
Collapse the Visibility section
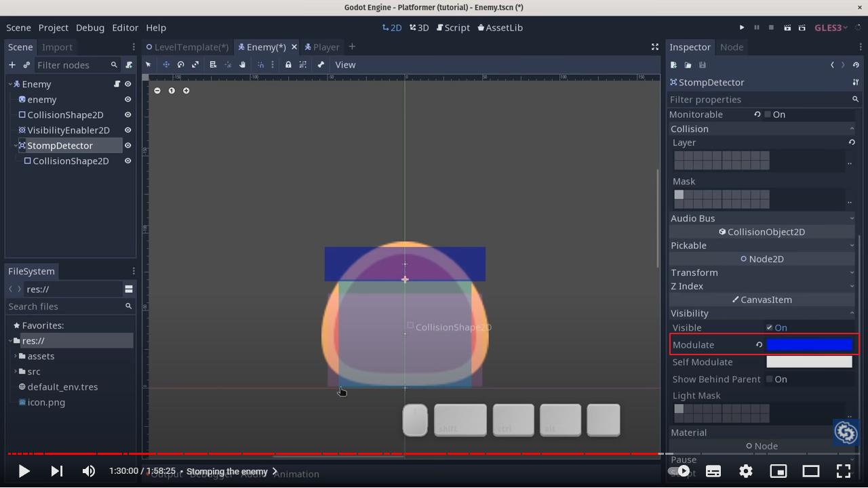point(762,313)
